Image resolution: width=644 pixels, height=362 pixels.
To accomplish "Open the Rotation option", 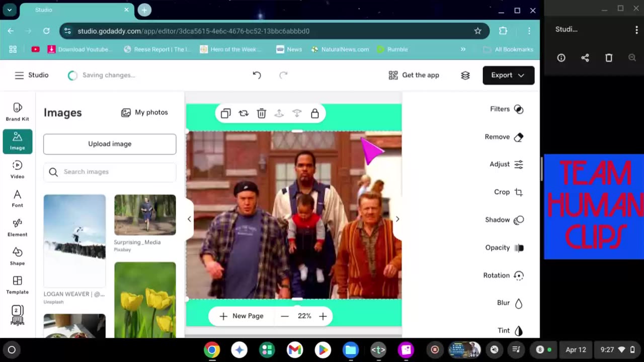I will tap(504, 276).
